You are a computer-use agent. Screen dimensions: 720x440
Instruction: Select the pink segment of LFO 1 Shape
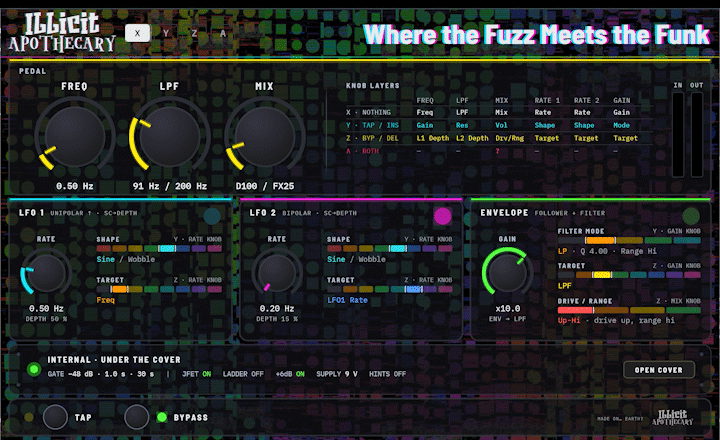214,248
